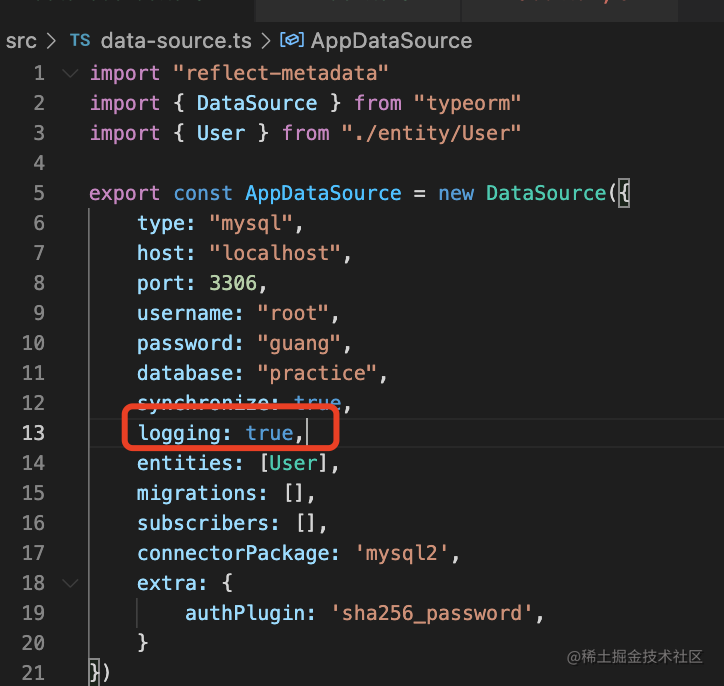Click the AppDataSource breadcrumb symbol
This screenshot has height=686, width=724.
[x=392, y=41]
